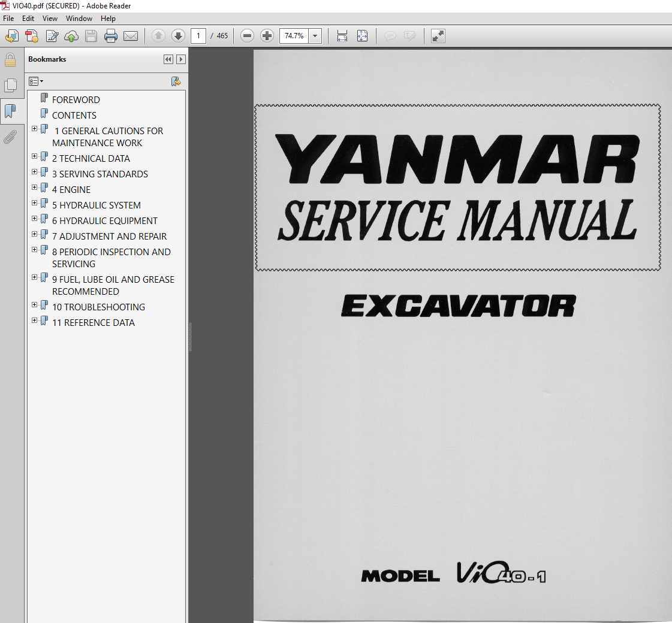Open the View menu
672x623 pixels.
click(50, 19)
